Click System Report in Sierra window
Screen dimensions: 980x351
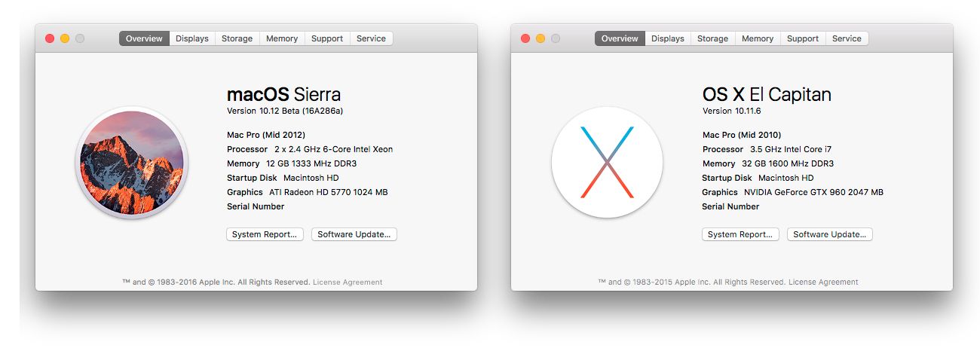tap(265, 234)
